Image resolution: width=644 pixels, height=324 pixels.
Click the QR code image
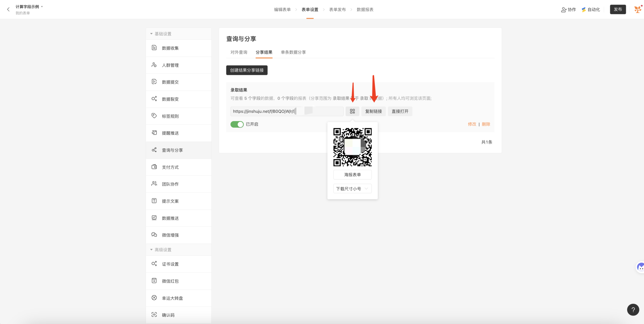pyautogui.click(x=352, y=147)
